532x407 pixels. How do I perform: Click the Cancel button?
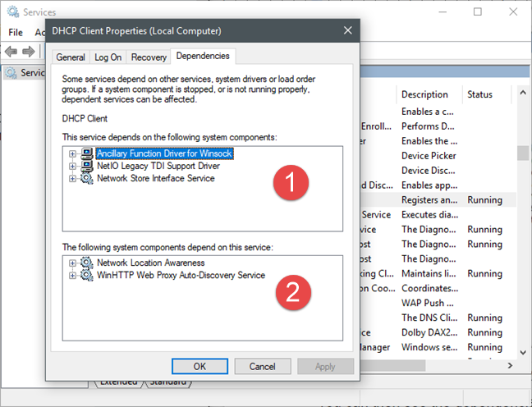point(262,366)
